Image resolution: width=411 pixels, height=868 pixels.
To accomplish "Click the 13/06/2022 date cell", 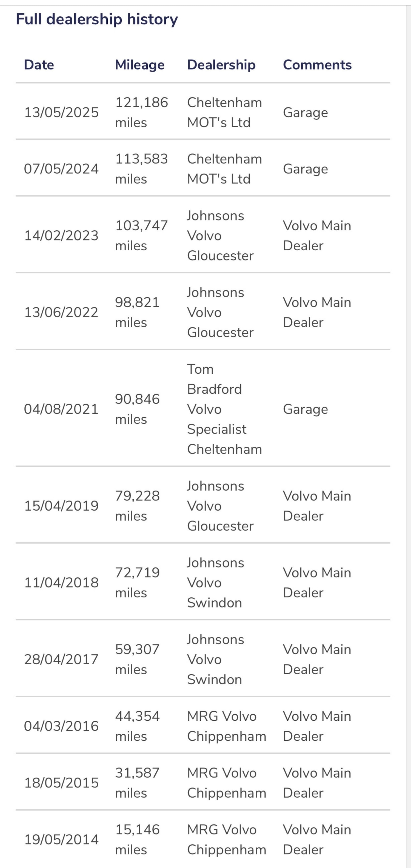I will (61, 312).
